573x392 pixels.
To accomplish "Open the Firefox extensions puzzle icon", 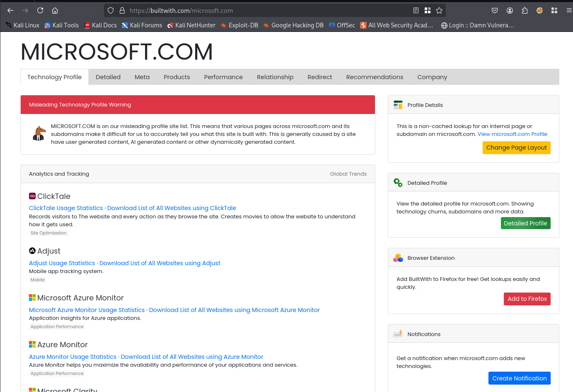I will (x=525, y=10).
